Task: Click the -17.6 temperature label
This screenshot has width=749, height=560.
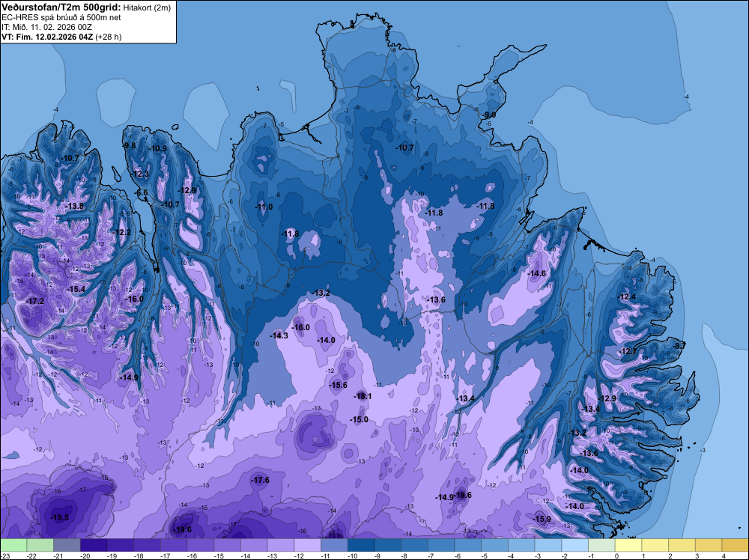Action: pyautogui.click(x=260, y=481)
